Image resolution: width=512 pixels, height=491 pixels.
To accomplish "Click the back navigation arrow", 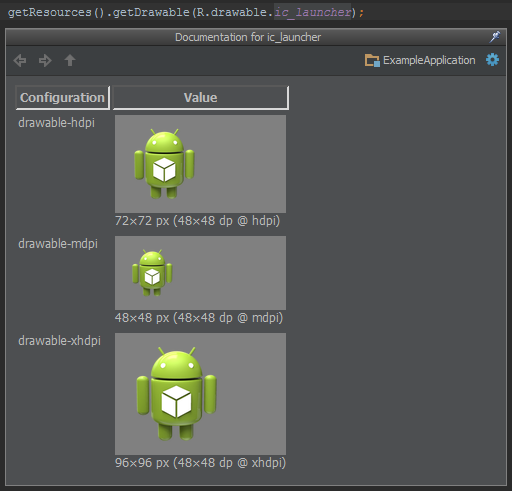I will pos(20,61).
